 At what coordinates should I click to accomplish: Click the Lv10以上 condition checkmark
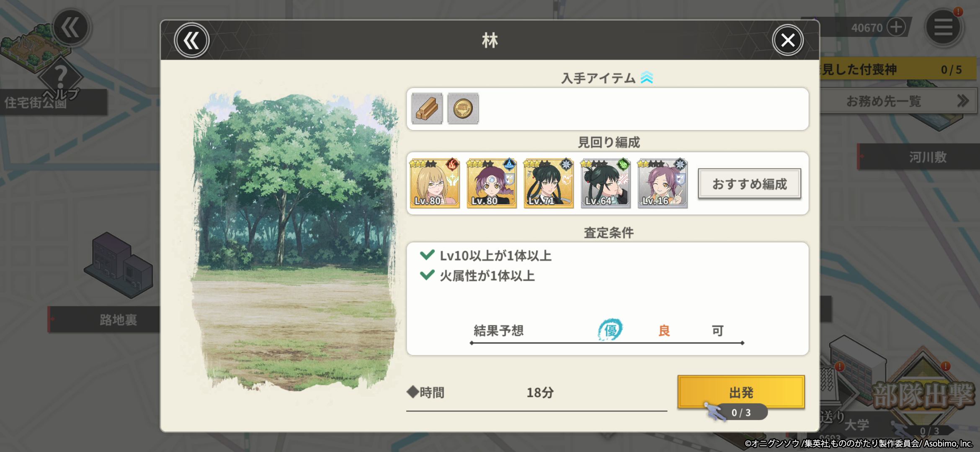point(427,255)
